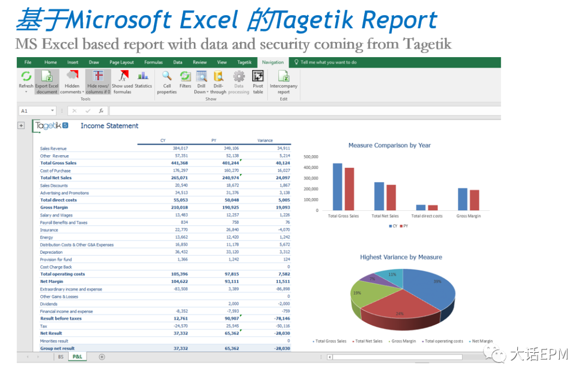
Task: Switch to the Tagetik ribbon tab
Action: 244,62
